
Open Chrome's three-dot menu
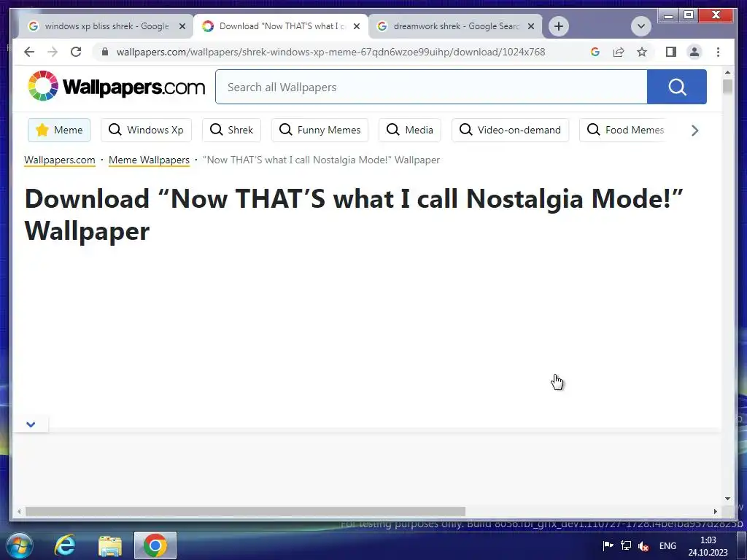click(718, 52)
